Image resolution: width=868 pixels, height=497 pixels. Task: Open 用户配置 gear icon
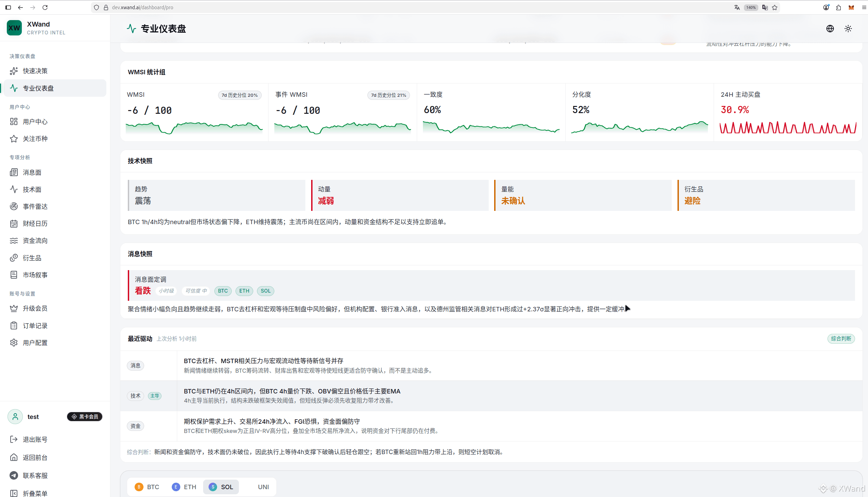coord(14,343)
